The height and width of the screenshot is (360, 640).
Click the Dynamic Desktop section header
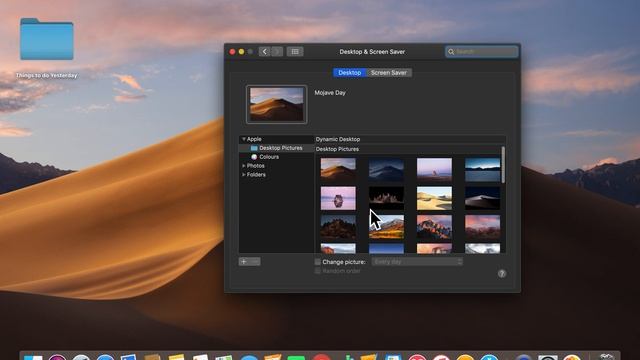tap(338, 139)
